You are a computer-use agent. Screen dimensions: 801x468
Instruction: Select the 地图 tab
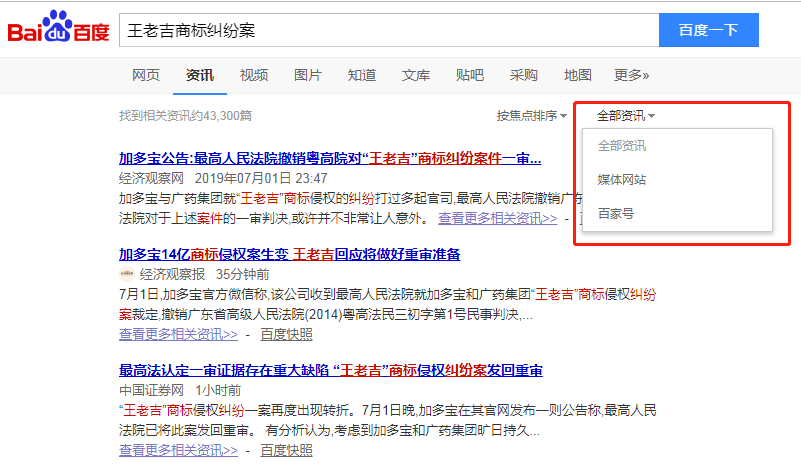click(x=578, y=75)
